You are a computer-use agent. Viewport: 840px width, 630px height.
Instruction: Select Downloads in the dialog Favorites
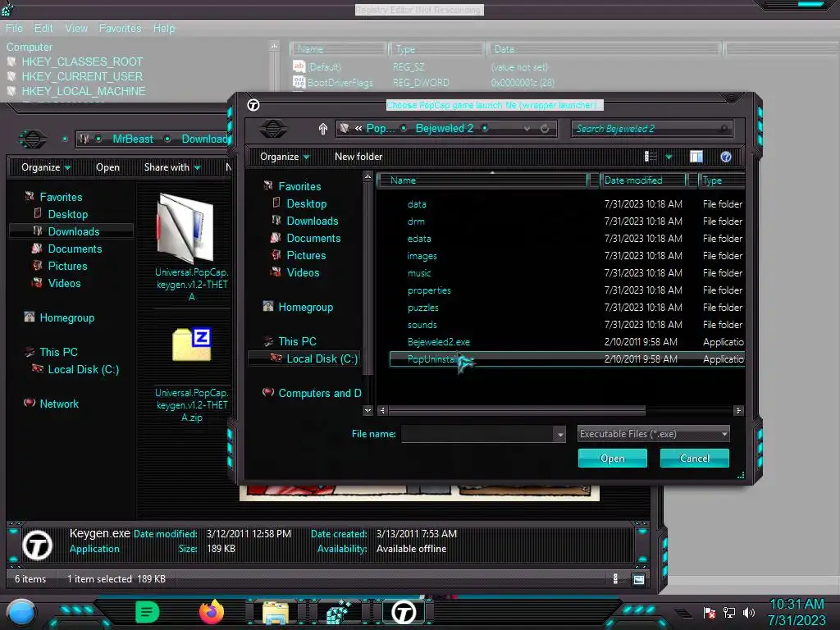click(313, 221)
